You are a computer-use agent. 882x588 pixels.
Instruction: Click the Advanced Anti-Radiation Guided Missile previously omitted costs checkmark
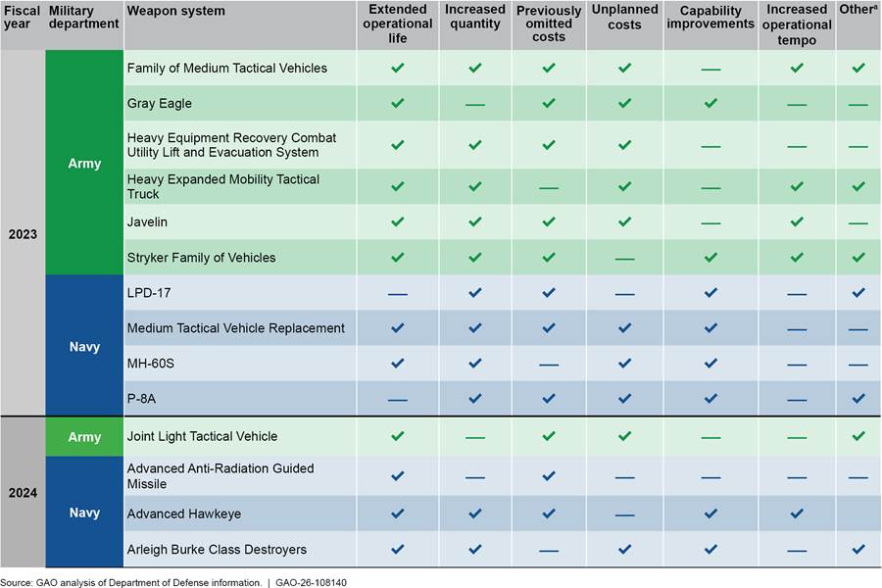pos(549,476)
